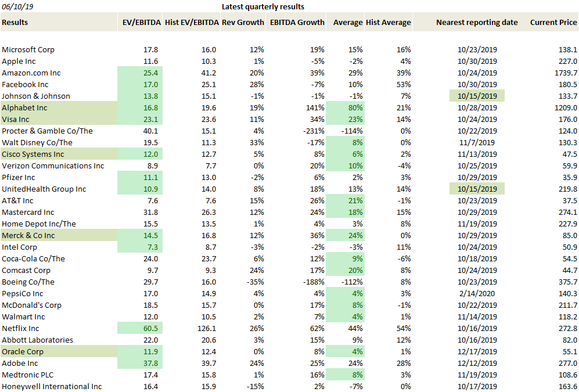Select the Cisco Systems Inc cell

pos(59,154)
